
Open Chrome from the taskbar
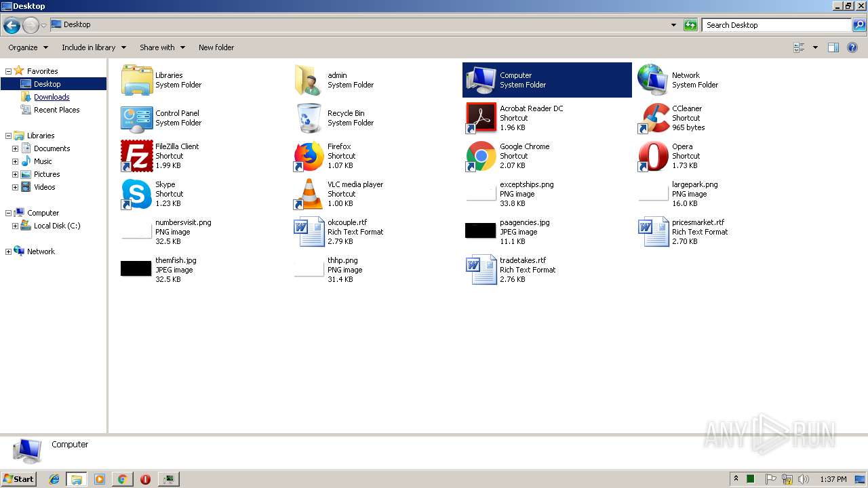(122, 479)
